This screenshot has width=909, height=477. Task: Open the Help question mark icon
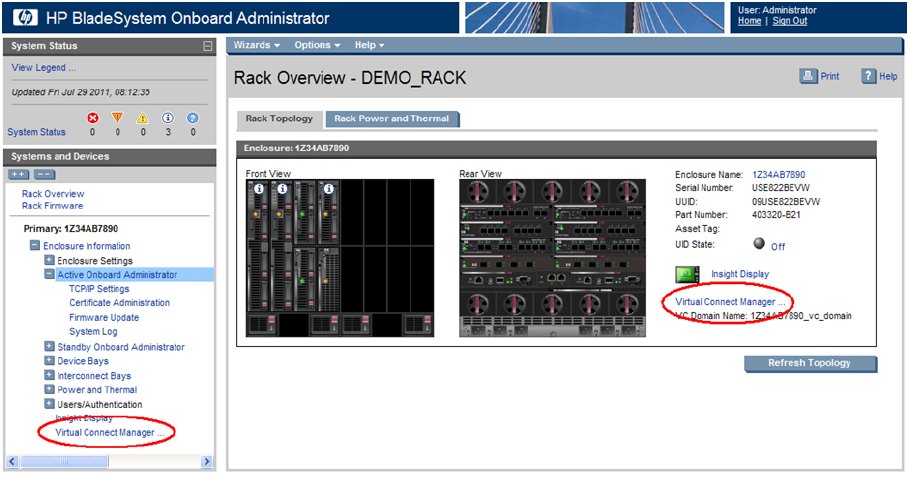click(x=868, y=76)
